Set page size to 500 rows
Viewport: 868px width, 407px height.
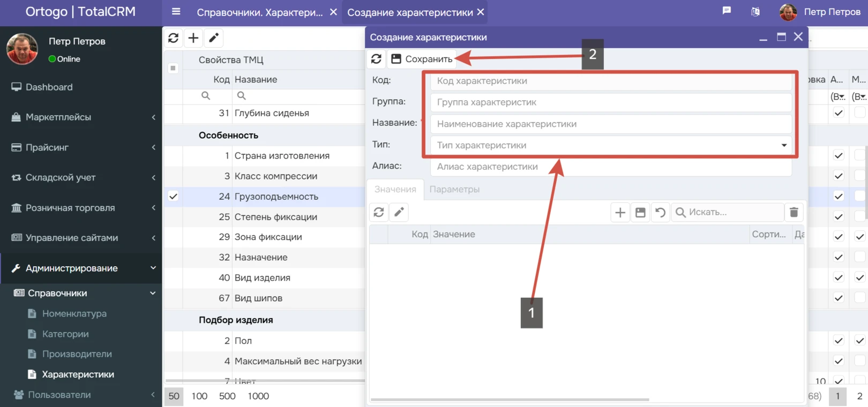coord(227,396)
